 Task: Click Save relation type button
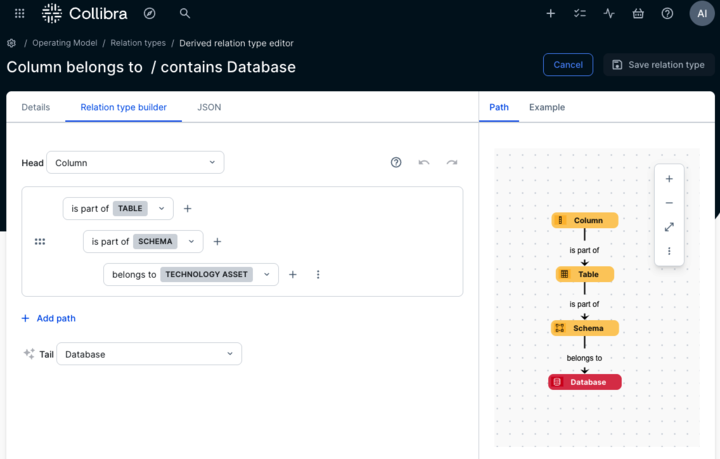coord(658,65)
